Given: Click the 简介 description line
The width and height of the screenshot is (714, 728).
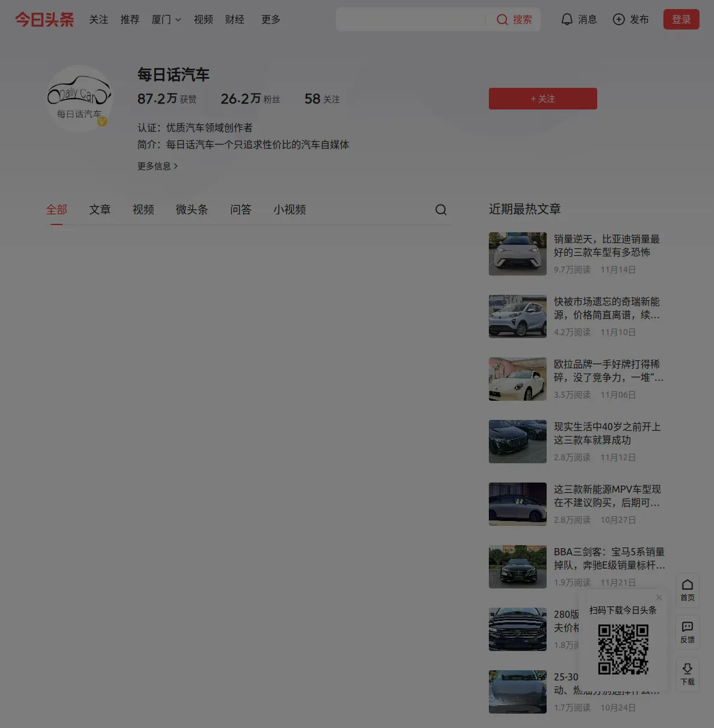Looking at the screenshot, I should coord(243,144).
